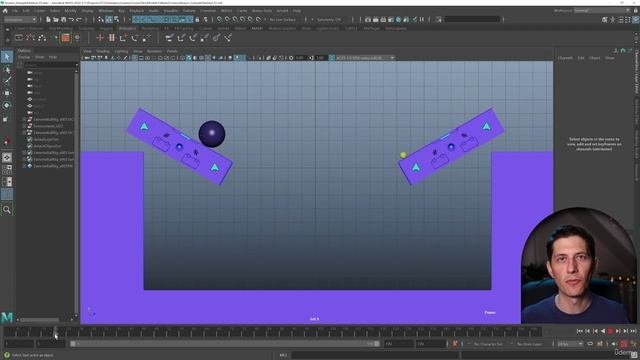The height and width of the screenshot is (360, 640).
Task: Click the Open Scene folder icon
Action: click(56, 19)
